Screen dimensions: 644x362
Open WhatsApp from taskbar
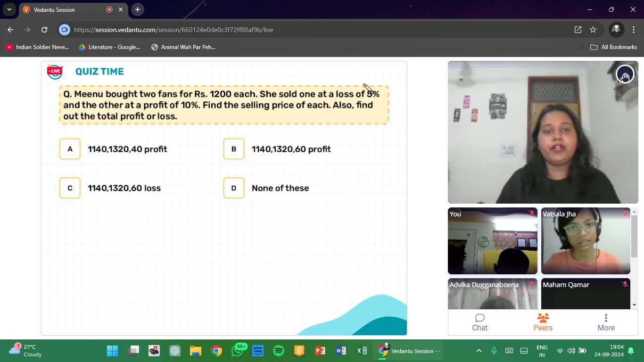[x=237, y=351]
